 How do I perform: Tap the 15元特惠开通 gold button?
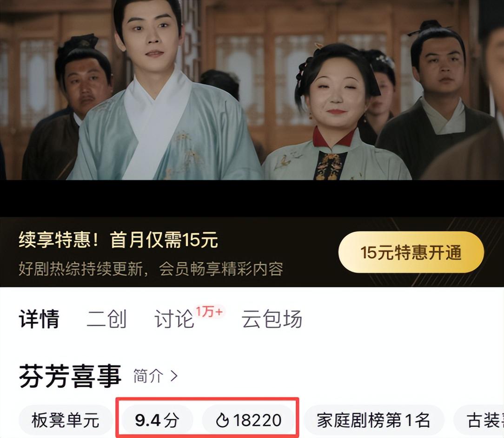(411, 252)
